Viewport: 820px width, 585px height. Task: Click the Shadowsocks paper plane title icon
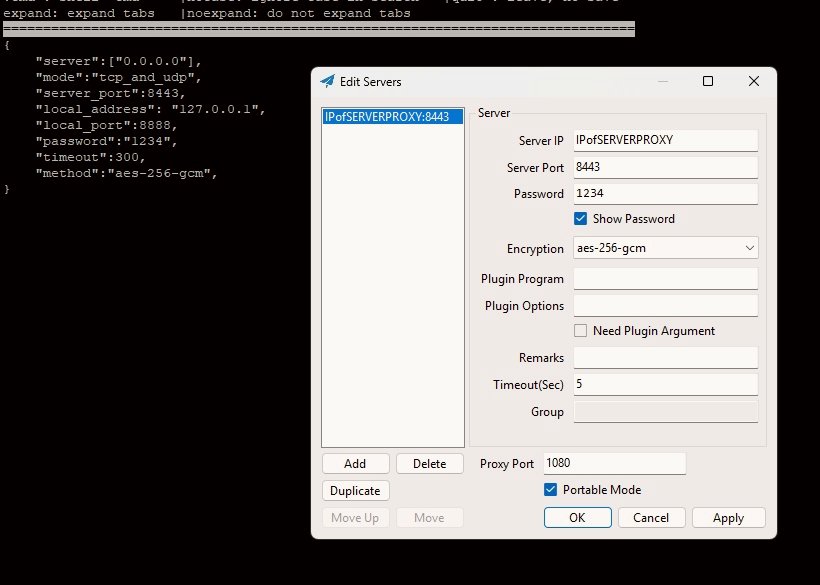327,82
